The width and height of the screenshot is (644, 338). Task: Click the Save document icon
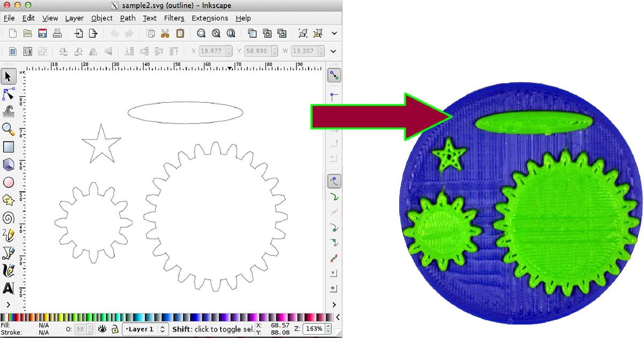[x=42, y=33]
